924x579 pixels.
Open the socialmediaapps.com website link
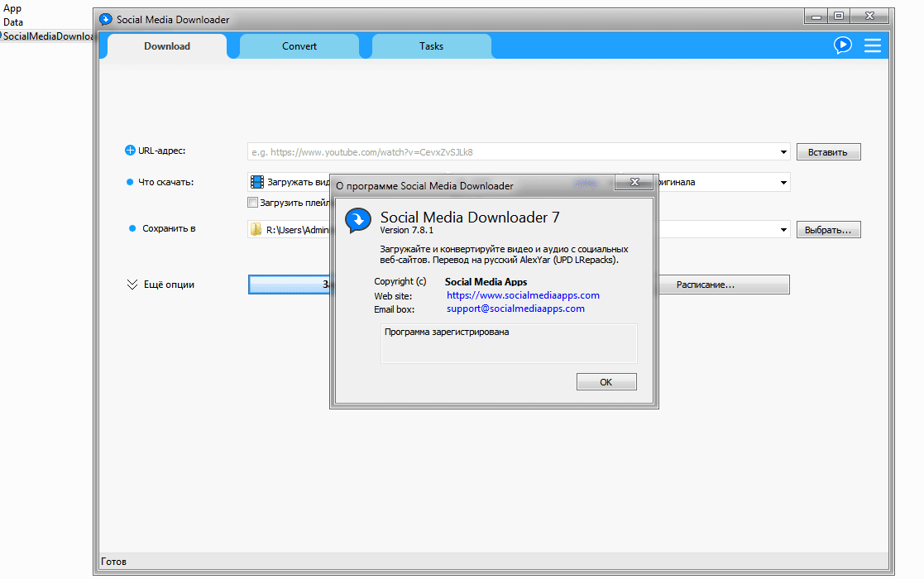[523, 295]
